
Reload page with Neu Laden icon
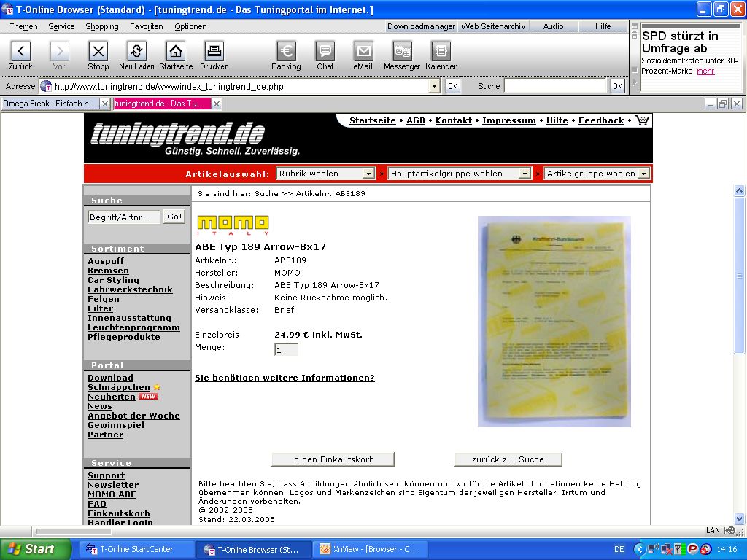[x=136, y=51]
